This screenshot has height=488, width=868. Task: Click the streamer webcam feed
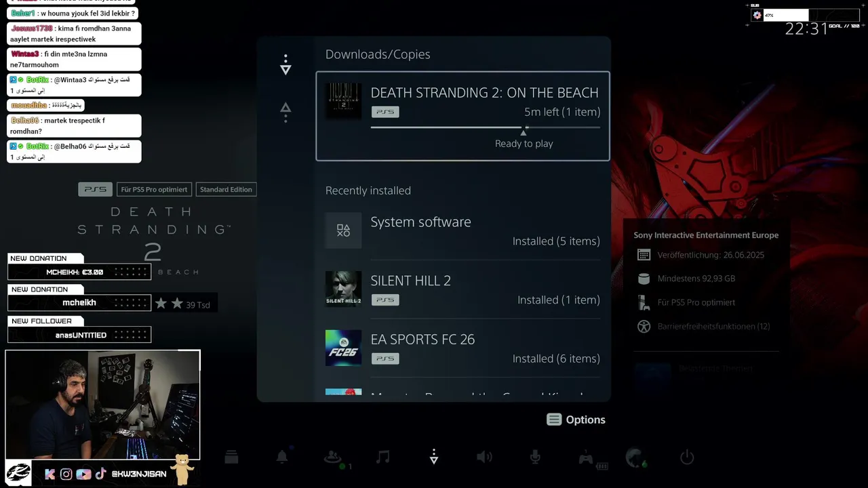[x=103, y=405]
